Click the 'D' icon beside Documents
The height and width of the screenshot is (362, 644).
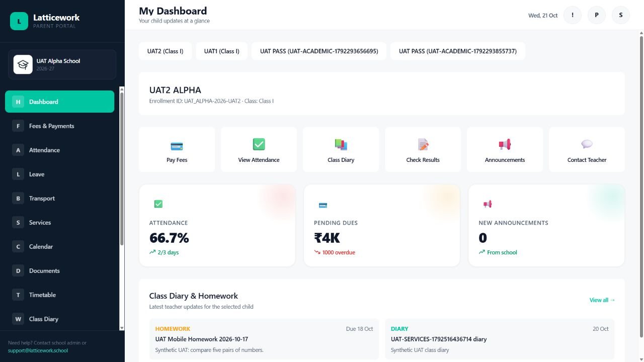click(x=18, y=270)
